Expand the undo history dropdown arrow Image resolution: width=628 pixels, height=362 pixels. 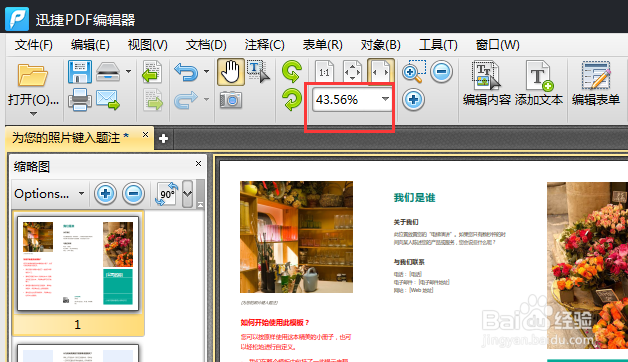coord(206,72)
